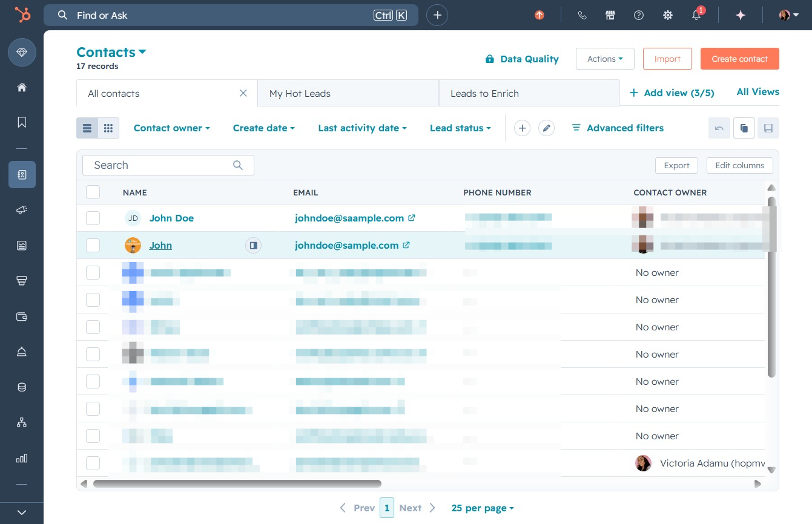812x524 pixels.
Task: Click the horizontal table scrollbar
Action: click(x=237, y=483)
